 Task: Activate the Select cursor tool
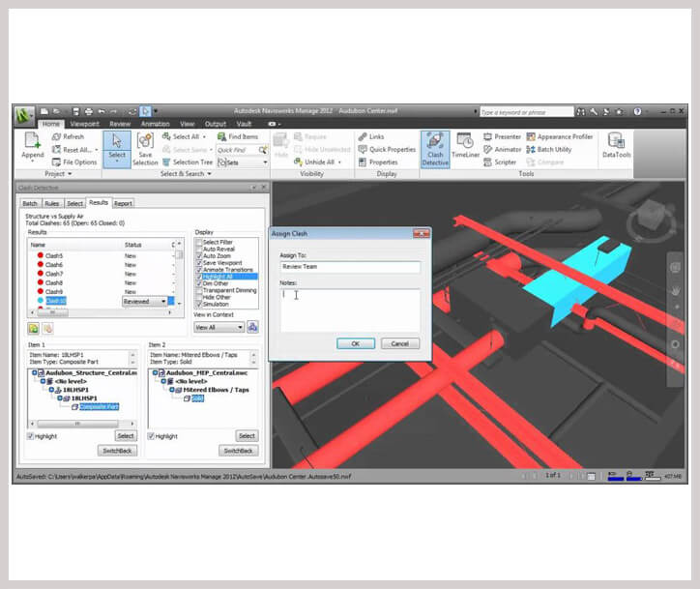(x=117, y=149)
